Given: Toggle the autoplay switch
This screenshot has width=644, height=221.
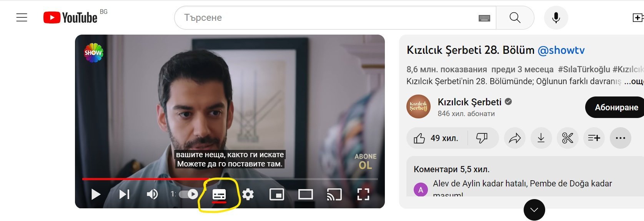Looking at the screenshot, I should 188,194.
